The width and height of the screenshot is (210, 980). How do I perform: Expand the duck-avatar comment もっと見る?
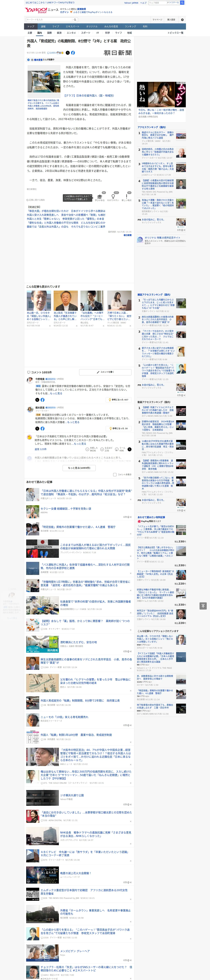(80, 444)
